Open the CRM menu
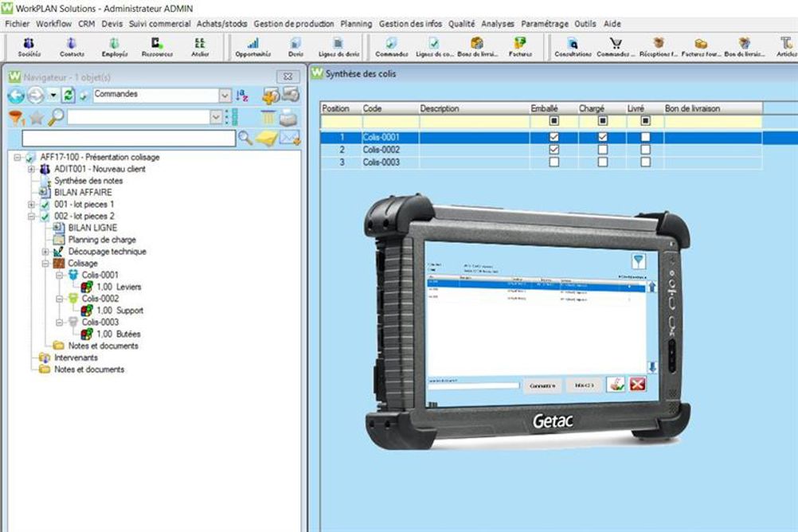 point(87,23)
